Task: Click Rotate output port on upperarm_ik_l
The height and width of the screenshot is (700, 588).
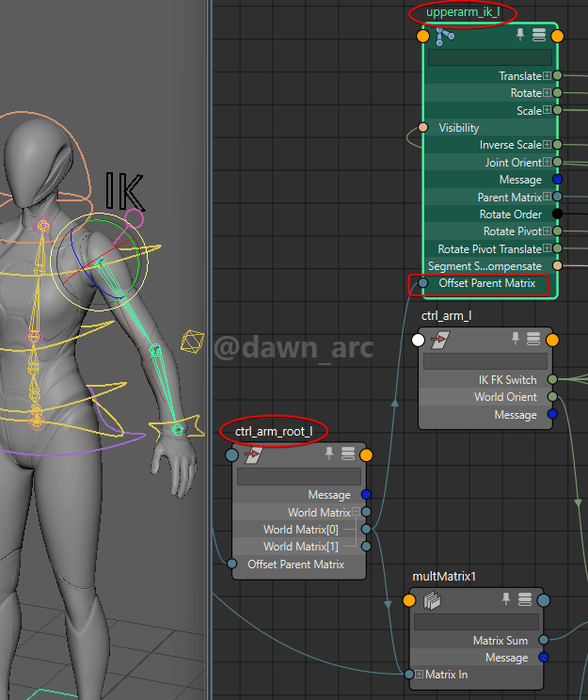Action: click(557, 93)
